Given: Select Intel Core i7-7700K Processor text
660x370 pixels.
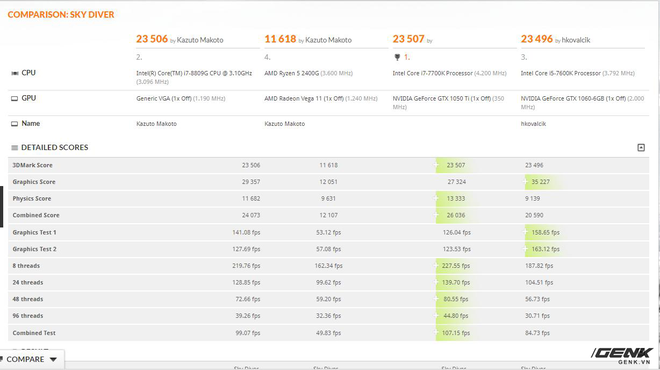Looking at the screenshot, I should pyautogui.click(x=433, y=73).
